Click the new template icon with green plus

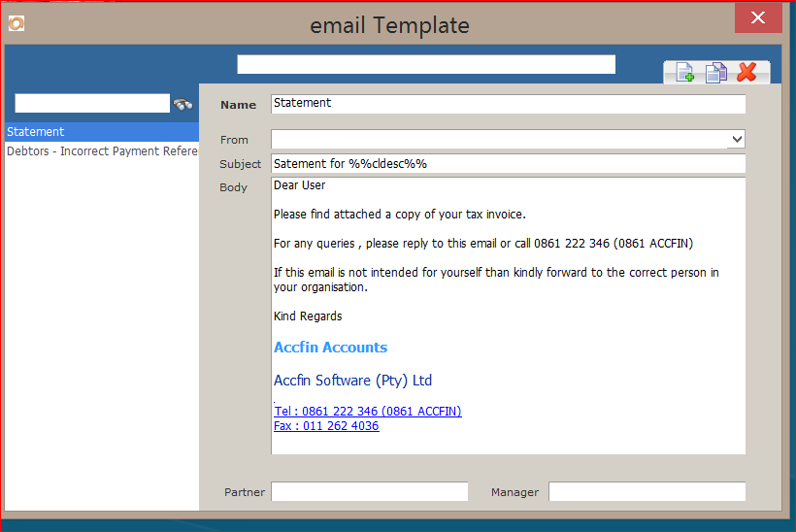click(x=685, y=72)
